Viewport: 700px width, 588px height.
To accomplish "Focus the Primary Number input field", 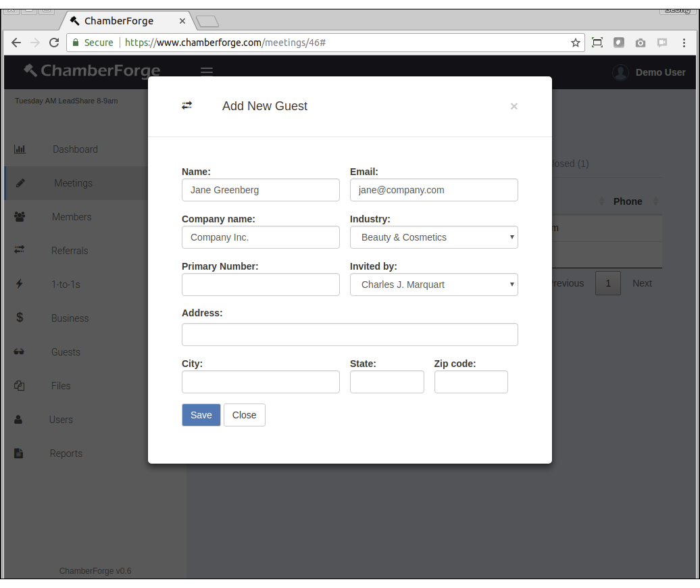I will pyautogui.click(x=260, y=285).
